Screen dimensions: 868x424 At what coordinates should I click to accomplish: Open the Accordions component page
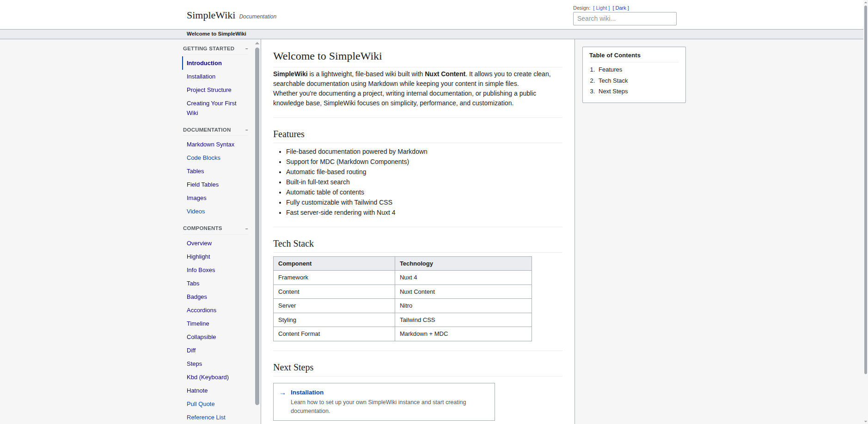click(202, 310)
